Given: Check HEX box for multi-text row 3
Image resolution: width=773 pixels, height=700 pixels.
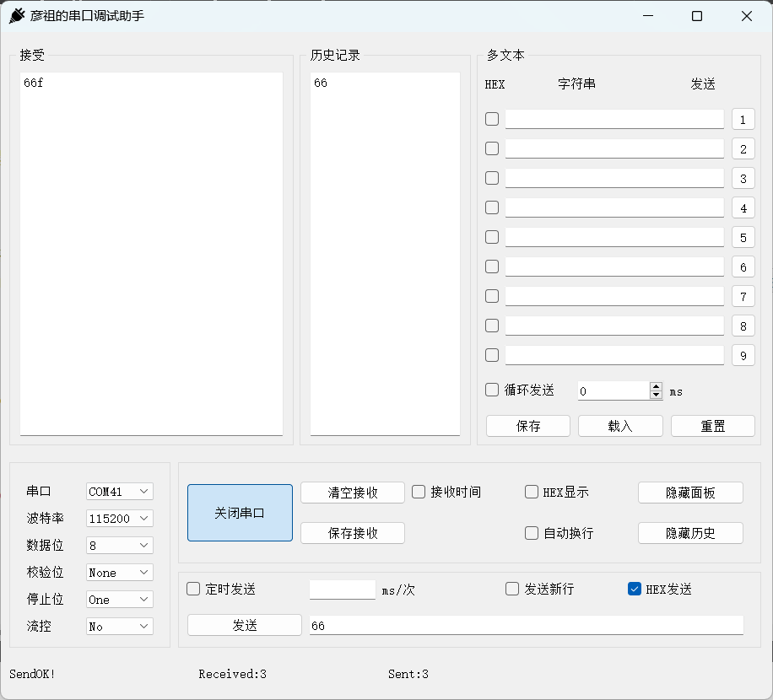Looking at the screenshot, I should [492, 178].
